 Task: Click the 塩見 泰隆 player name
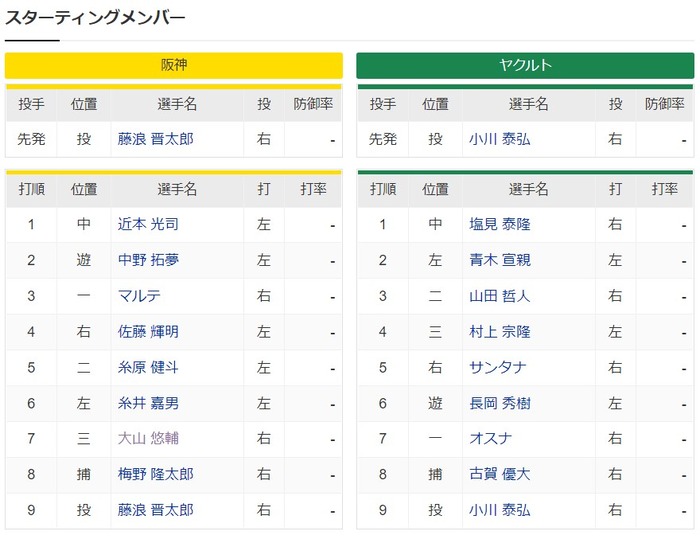tap(500, 224)
